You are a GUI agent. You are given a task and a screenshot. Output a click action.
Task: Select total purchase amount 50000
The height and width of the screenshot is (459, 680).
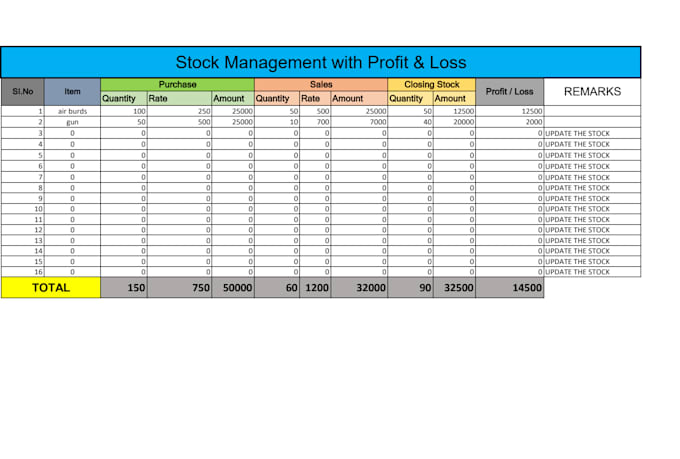233,288
